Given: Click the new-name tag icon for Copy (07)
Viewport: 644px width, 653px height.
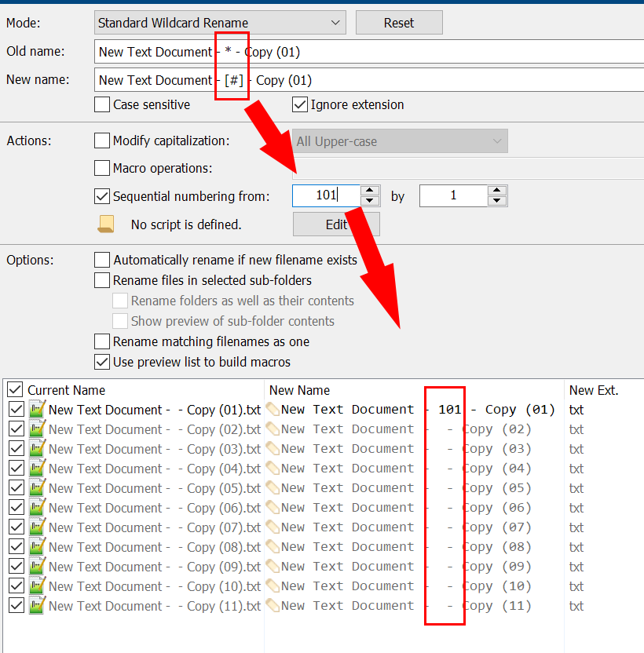Looking at the screenshot, I should click(273, 527).
